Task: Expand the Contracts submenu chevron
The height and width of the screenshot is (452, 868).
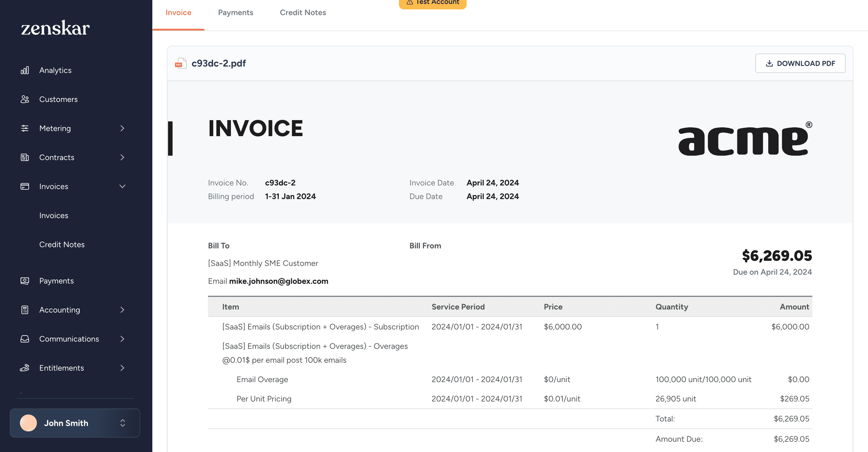Action: click(x=122, y=157)
